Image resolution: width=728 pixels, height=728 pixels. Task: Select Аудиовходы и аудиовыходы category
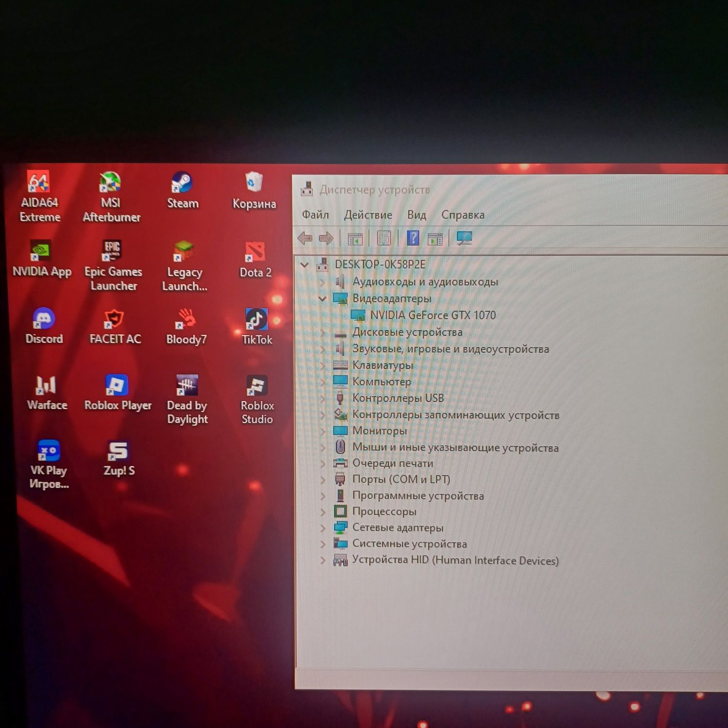click(425, 282)
